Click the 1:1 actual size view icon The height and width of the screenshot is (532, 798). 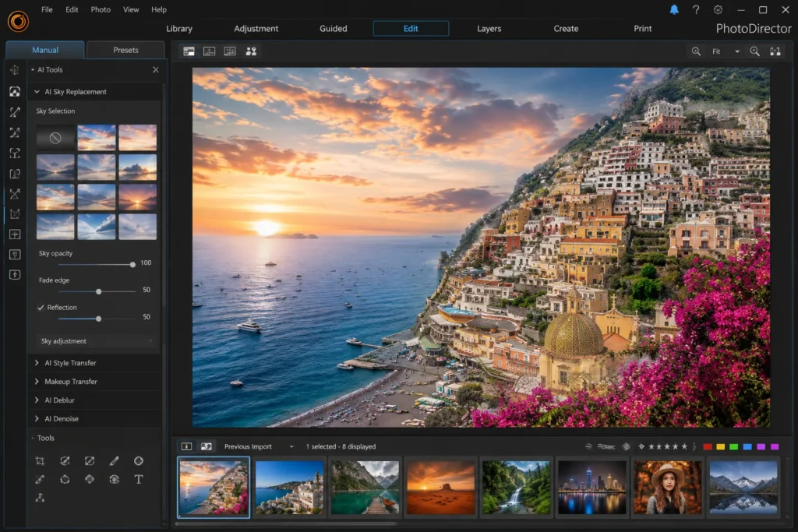[775, 51]
